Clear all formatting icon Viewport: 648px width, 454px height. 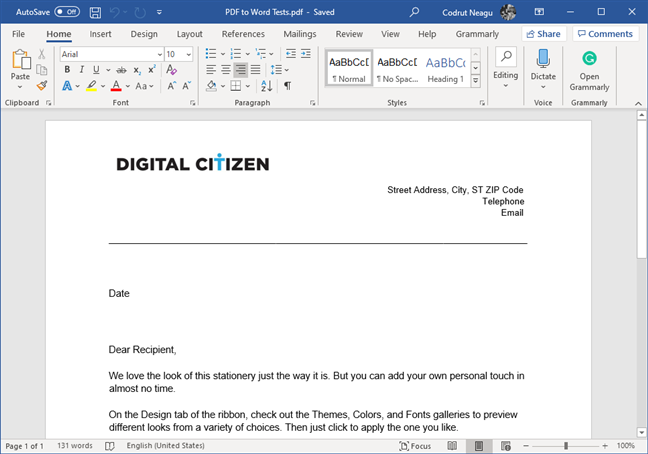(x=171, y=69)
